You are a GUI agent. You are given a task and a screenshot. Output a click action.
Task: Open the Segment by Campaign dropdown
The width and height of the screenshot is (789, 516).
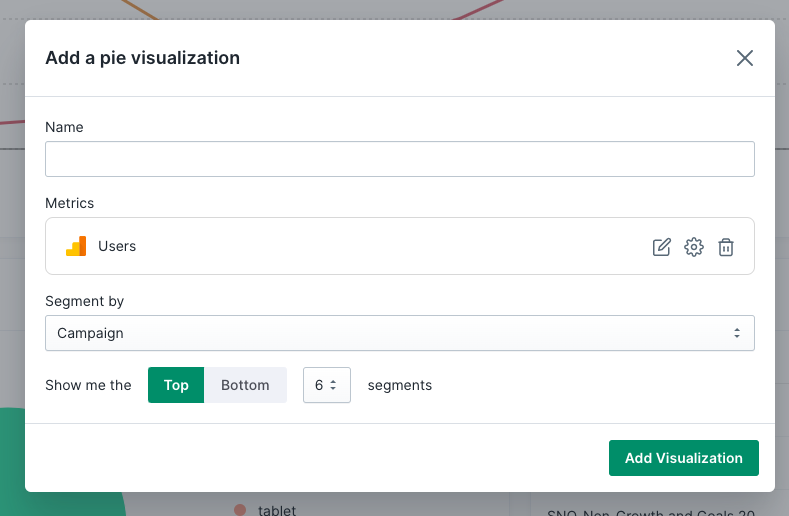(399, 333)
